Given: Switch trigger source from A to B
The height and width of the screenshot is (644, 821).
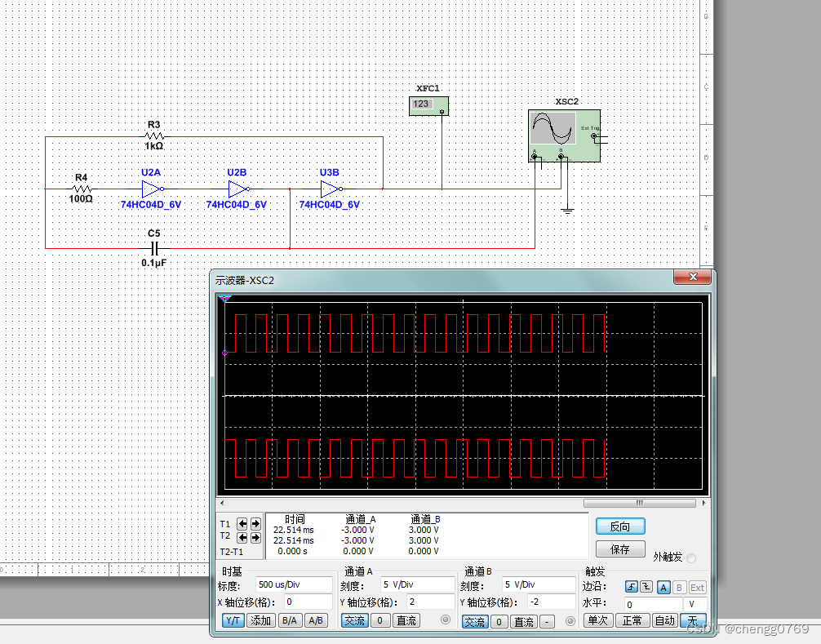Looking at the screenshot, I should (x=681, y=587).
